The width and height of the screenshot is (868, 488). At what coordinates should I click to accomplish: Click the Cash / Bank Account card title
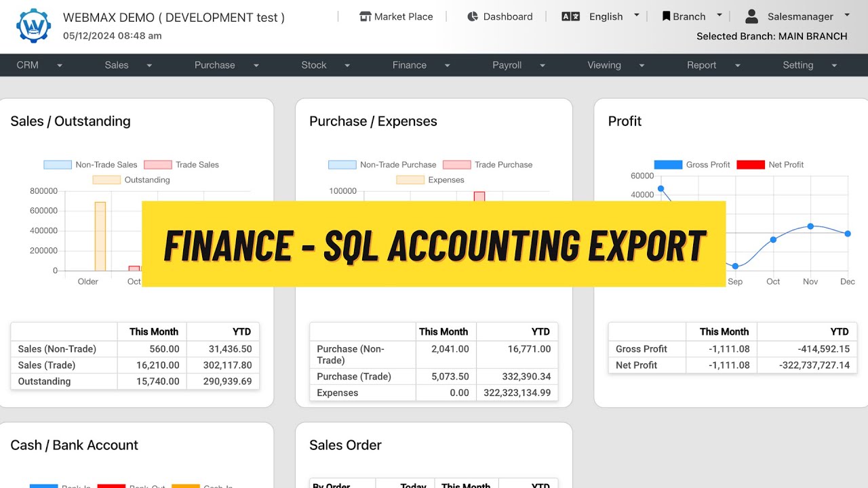pos(74,445)
